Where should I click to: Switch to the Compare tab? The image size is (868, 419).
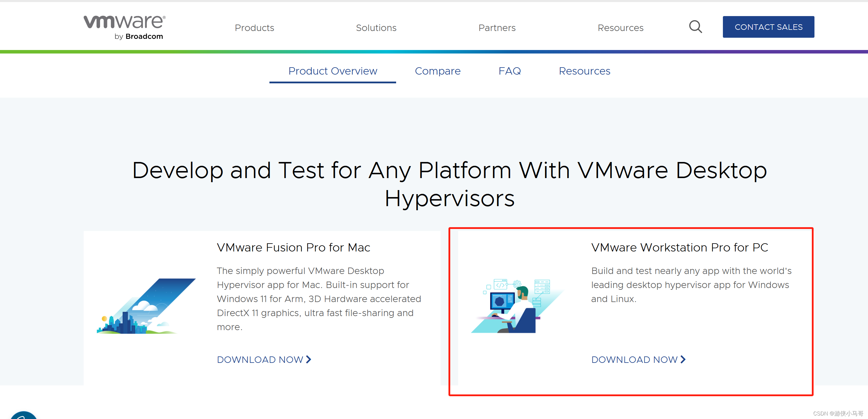pyautogui.click(x=437, y=71)
